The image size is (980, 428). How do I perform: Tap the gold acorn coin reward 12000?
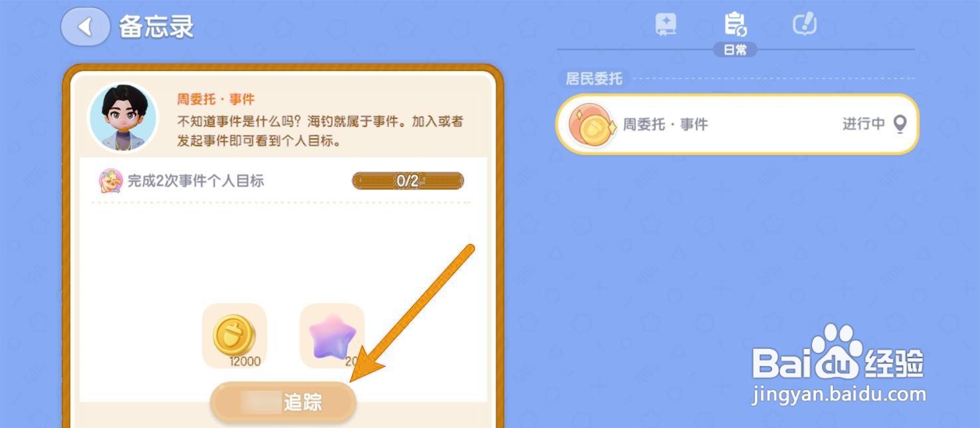tap(235, 336)
